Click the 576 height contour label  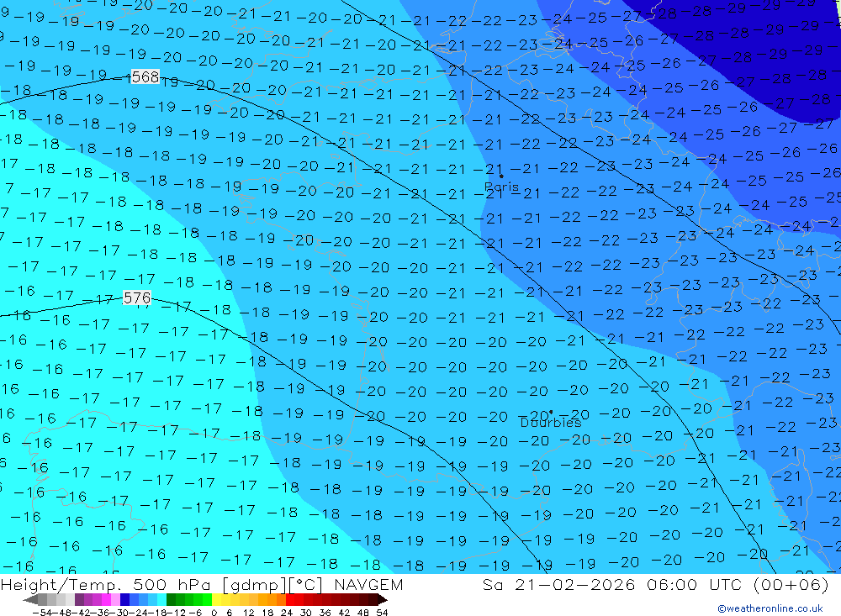pos(137,298)
